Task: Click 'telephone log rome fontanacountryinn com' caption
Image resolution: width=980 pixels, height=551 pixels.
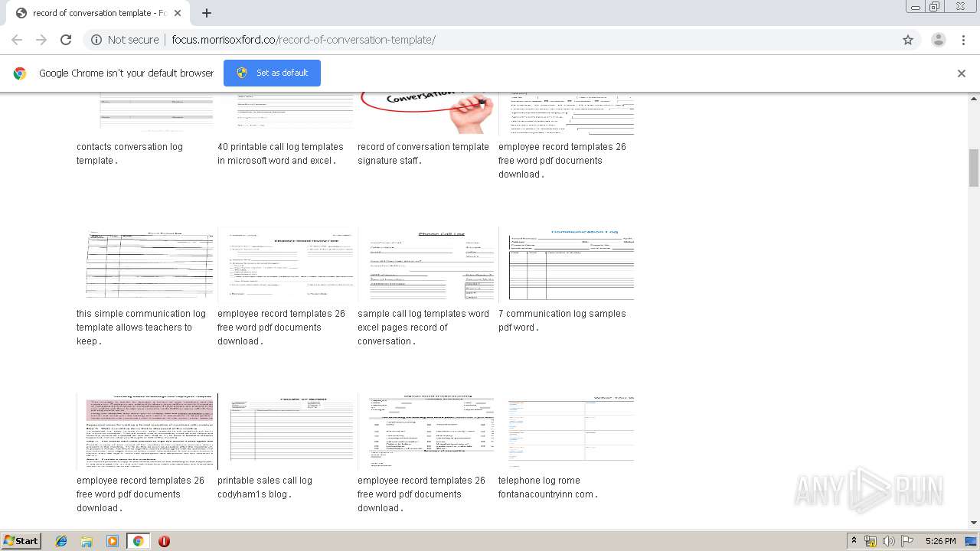Action: 547,487
